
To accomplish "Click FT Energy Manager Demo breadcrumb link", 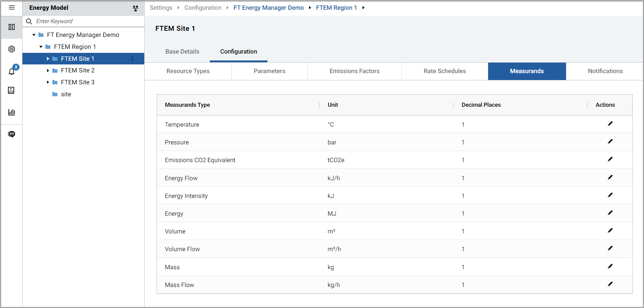I will pyautogui.click(x=269, y=8).
